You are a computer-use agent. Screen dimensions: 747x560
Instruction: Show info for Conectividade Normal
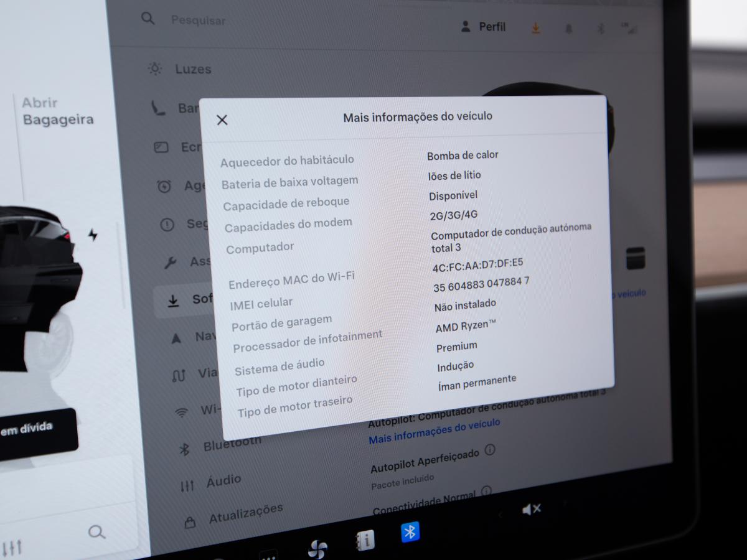click(x=486, y=492)
